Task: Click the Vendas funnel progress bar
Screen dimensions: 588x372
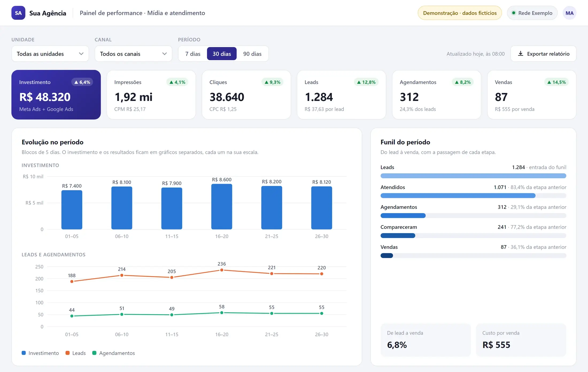Action: [473, 256]
